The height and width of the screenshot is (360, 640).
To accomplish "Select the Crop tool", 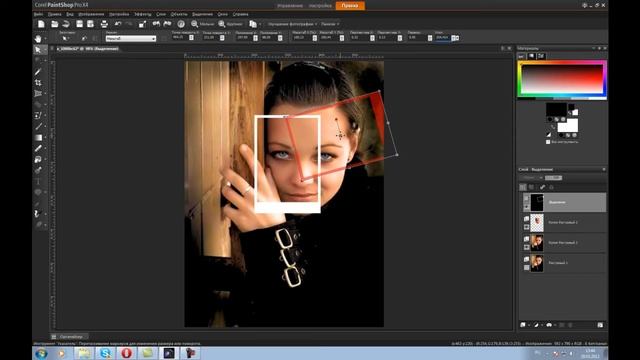I will tap(38, 82).
